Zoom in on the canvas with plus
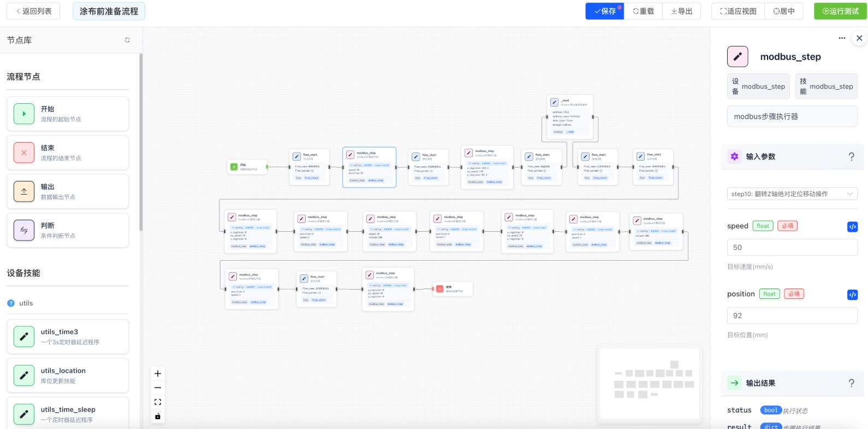The image size is (868, 429). pos(158,374)
